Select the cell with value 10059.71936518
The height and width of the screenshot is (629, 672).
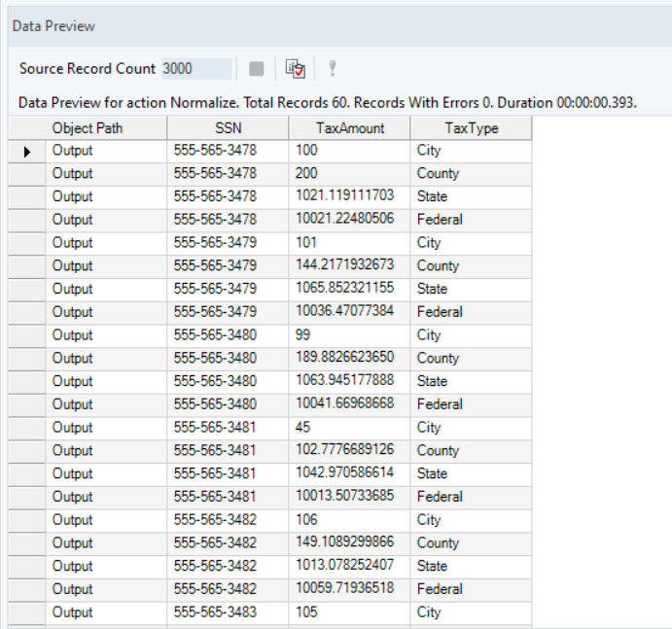pos(349,589)
